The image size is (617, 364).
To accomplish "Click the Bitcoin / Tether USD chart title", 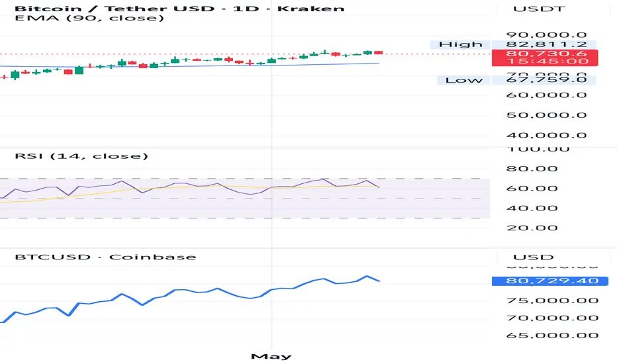I will point(179,8).
